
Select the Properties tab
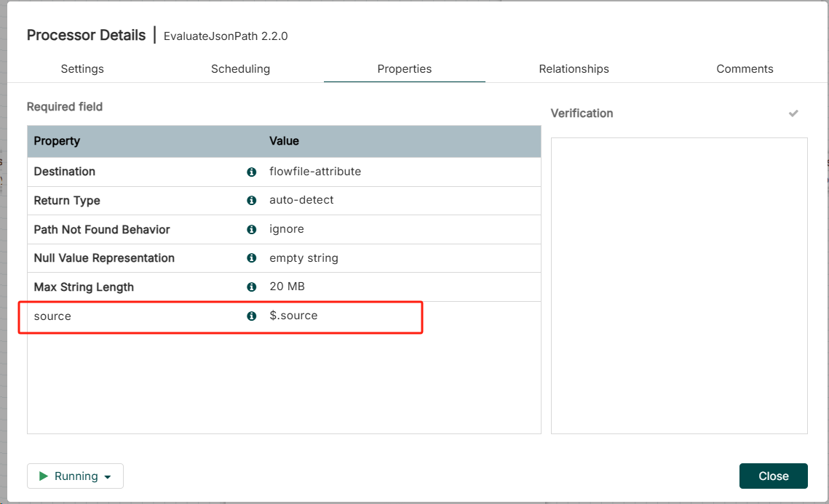coord(404,69)
